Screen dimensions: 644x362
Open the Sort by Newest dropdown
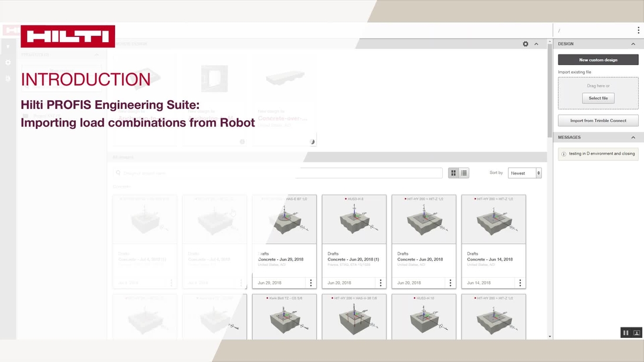pyautogui.click(x=524, y=172)
